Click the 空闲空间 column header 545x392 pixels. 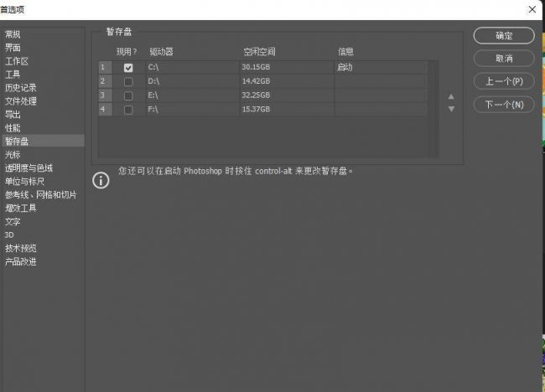coord(259,52)
